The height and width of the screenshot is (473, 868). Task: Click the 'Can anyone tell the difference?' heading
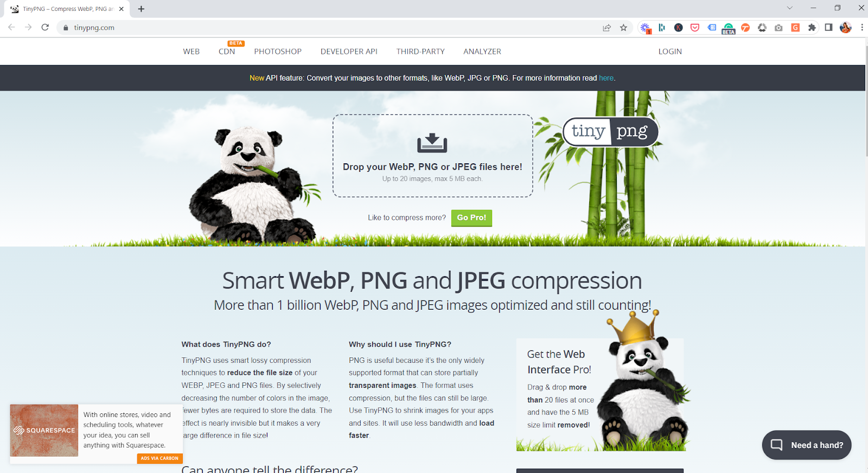click(x=270, y=469)
